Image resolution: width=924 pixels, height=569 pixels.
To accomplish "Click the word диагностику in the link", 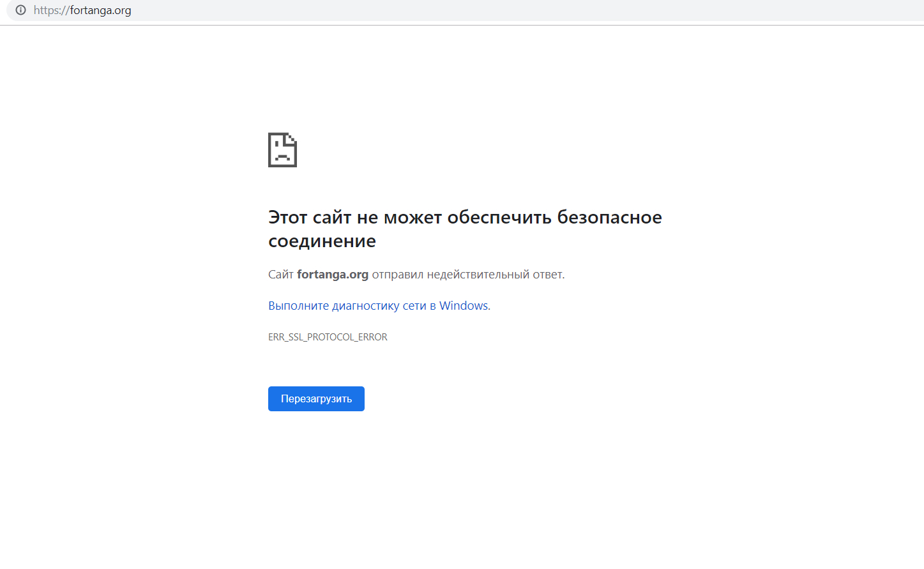I will coord(366,306).
